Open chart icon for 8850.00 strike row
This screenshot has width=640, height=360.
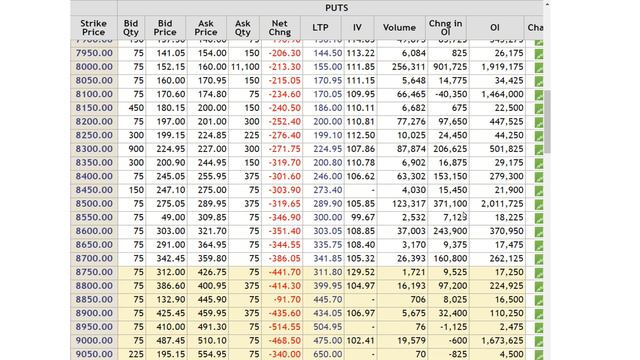[x=539, y=300]
